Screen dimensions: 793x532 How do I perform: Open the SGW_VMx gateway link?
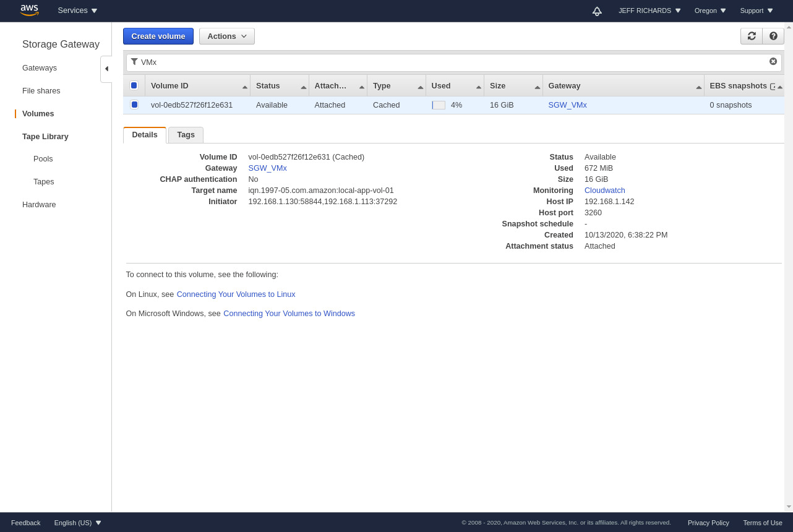567,105
